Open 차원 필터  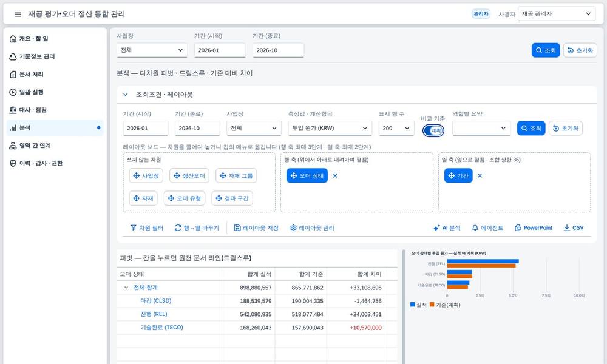click(147, 228)
